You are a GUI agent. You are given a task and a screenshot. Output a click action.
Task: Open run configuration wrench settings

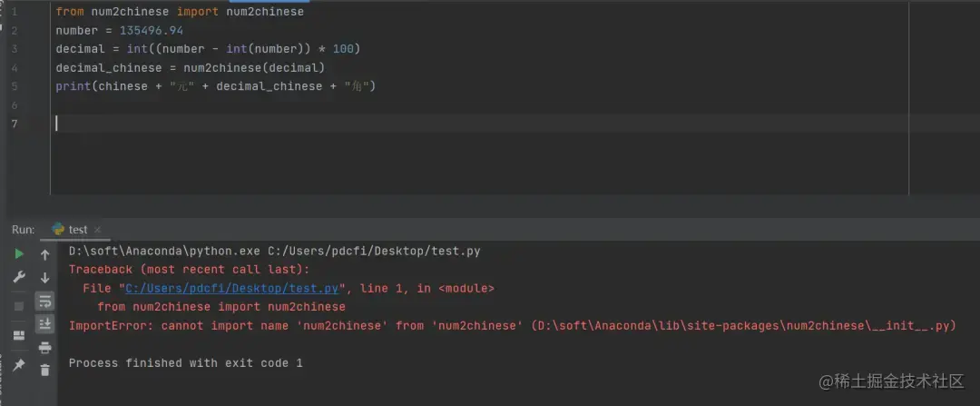pos(19,277)
